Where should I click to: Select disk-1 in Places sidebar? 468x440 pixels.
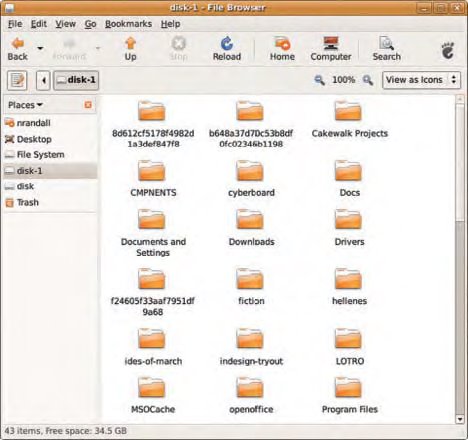coord(50,171)
